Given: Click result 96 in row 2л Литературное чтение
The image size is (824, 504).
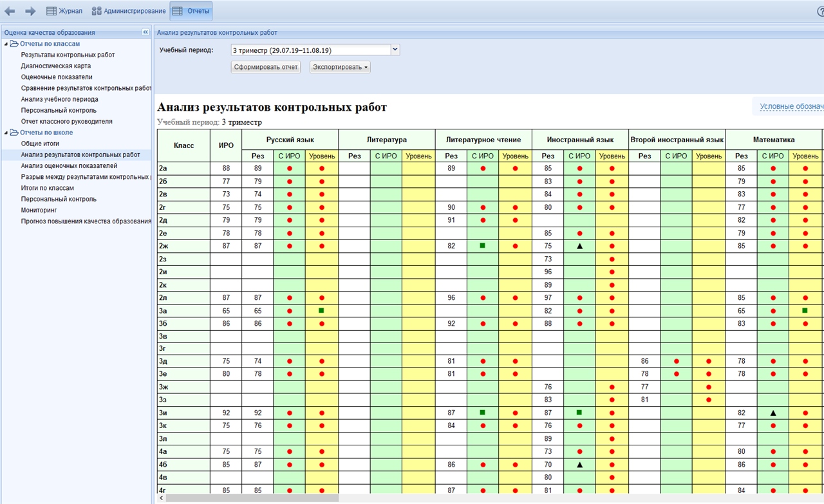Looking at the screenshot, I should (451, 297).
